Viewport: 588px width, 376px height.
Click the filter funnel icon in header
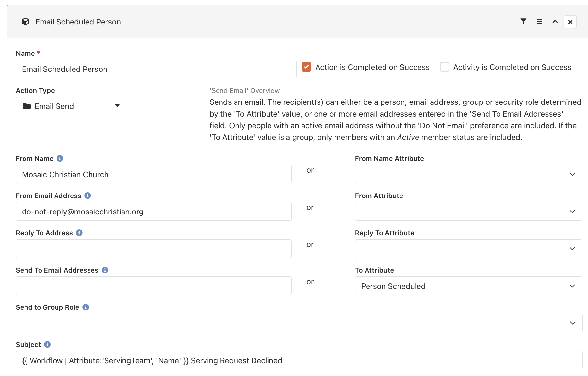(523, 22)
